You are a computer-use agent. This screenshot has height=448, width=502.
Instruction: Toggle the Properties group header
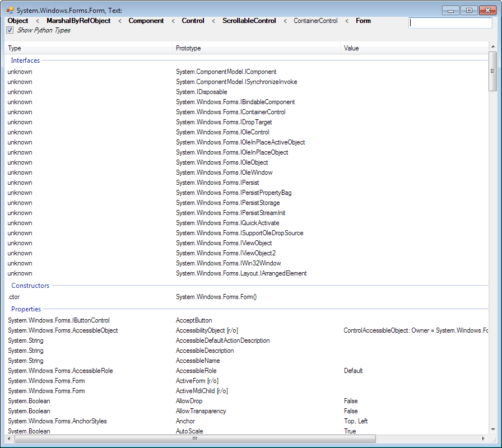(26, 309)
